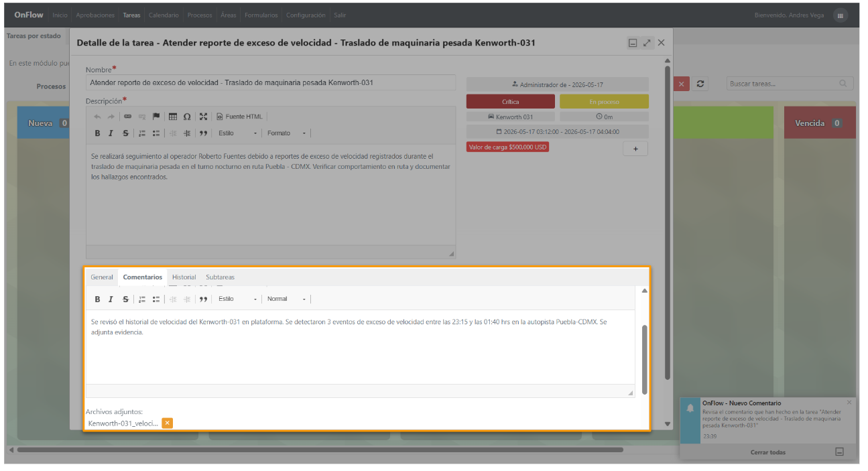The image size is (868, 471).
Task: Click the comments panel vertical scrollbar
Action: (x=645, y=360)
